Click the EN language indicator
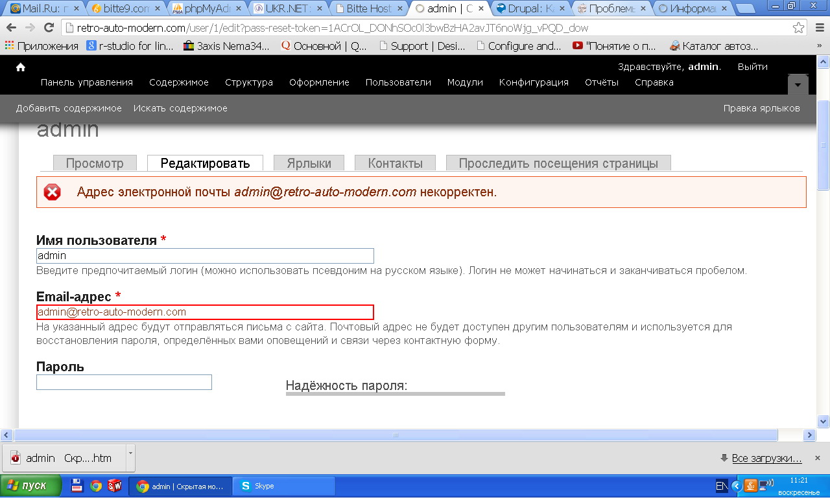This screenshot has width=830, height=504. pyautogui.click(x=722, y=486)
